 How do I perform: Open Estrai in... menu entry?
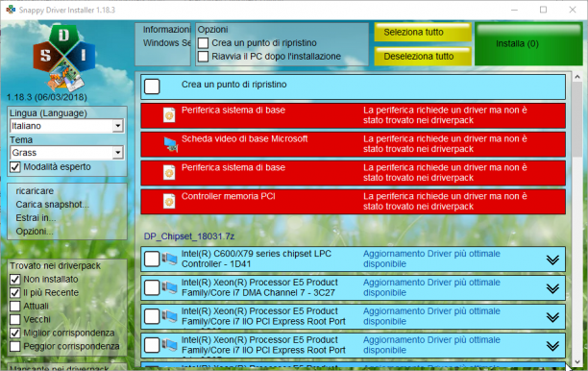36,218
